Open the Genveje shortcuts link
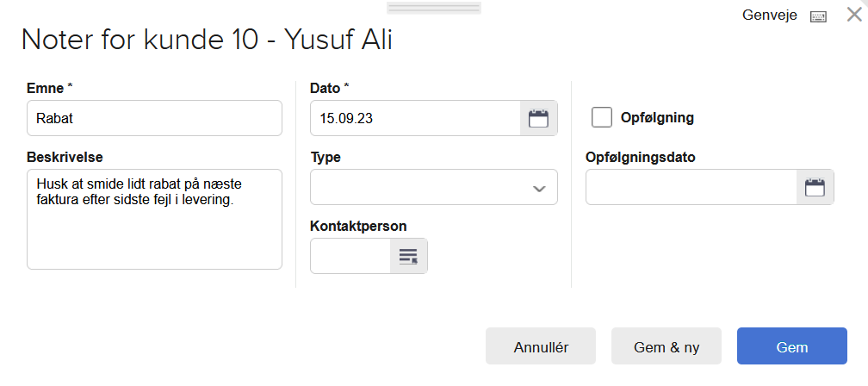This screenshot has height=386, width=868. 770,16
